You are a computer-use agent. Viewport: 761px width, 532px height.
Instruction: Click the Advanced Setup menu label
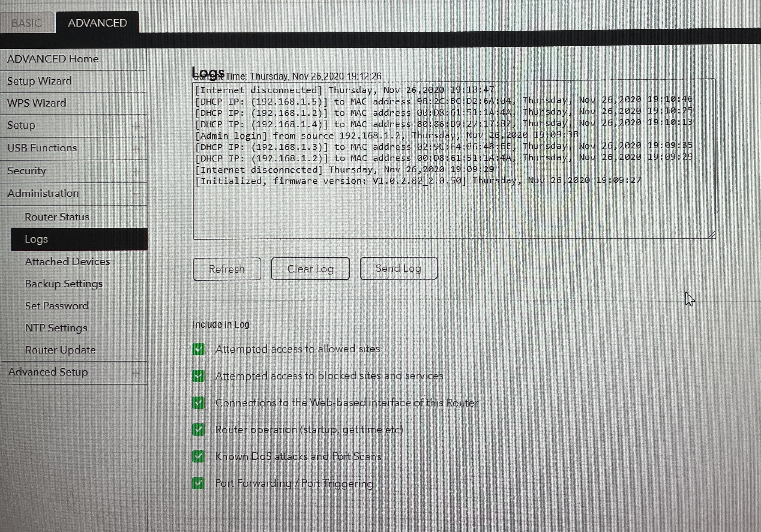[48, 372]
